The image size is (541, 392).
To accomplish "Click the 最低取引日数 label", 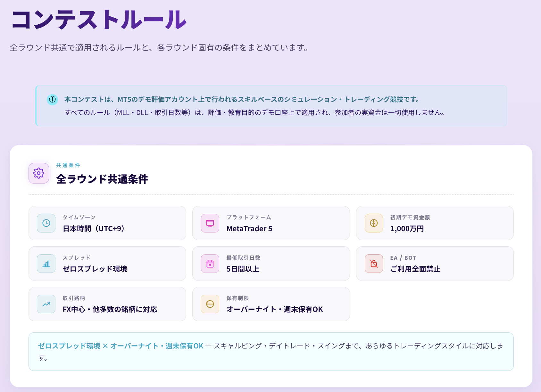I will pos(243,258).
